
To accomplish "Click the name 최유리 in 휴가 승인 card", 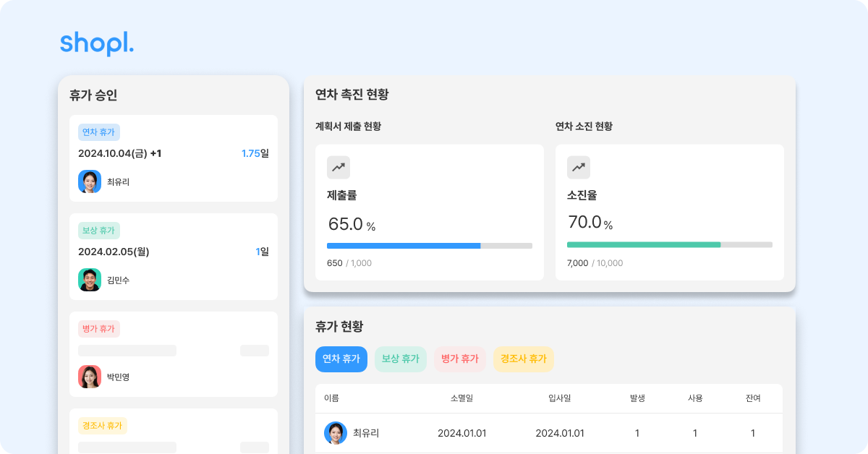I will click(118, 182).
